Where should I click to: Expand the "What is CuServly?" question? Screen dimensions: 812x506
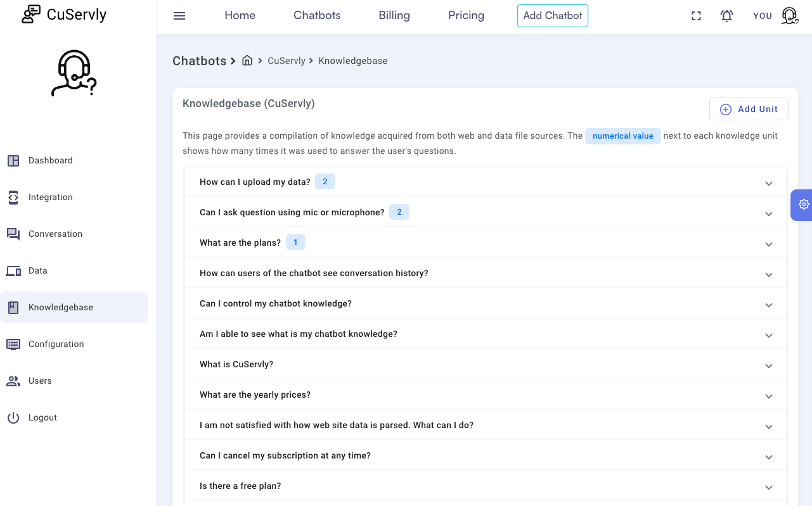coord(768,365)
